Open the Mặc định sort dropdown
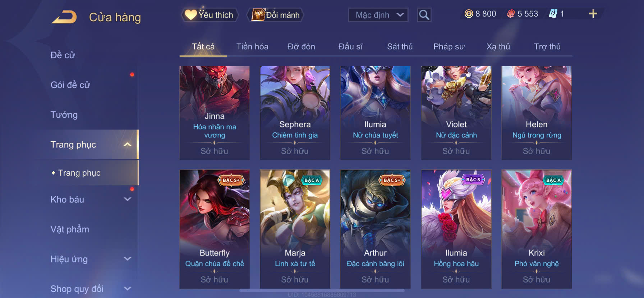This screenshot has width=644, height=298. (378, 15)
